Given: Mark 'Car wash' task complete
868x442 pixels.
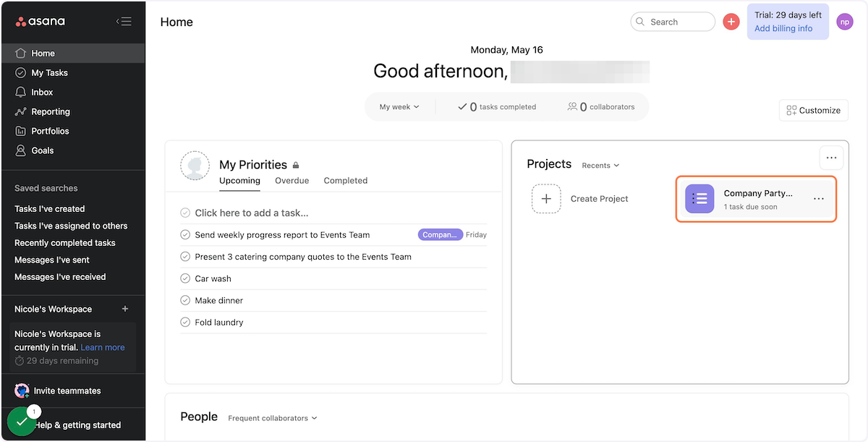Looking at the screenshot, I should coord(185,279).
